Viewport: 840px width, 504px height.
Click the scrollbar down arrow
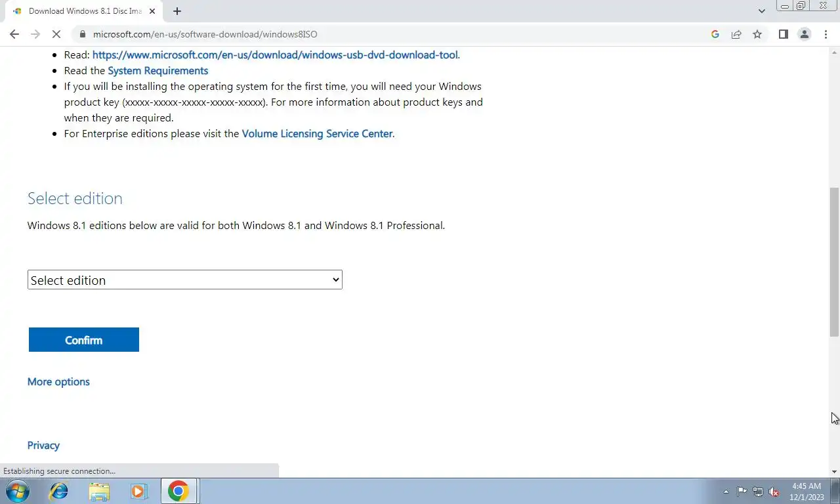point(834,472)
